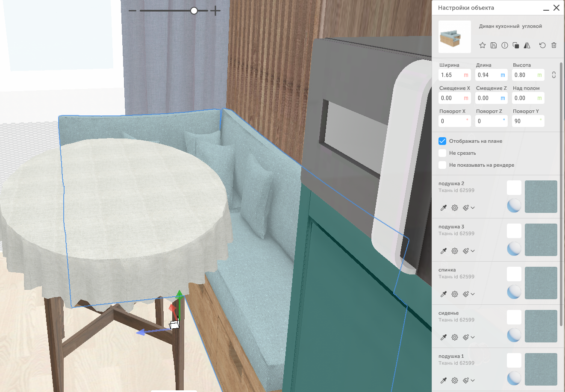The width and height of the screenshot is (565, 392).
Task: Click the Длина field showing 0.94
Action: (x=491, y=75)
